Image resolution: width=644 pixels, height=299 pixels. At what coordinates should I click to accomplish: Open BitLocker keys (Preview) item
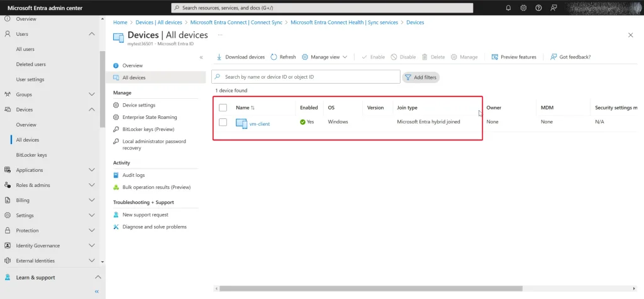click(148, 129)
